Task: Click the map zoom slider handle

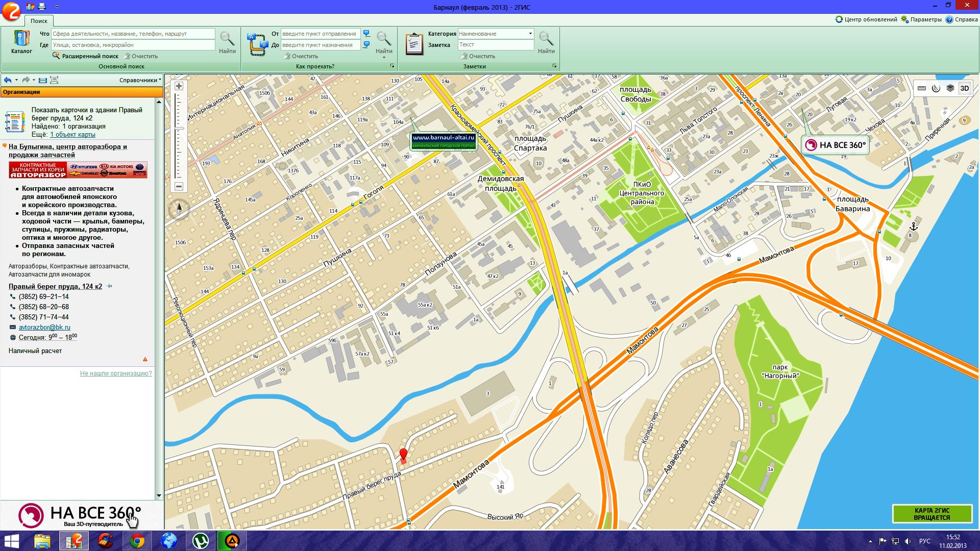Action: point(179,129)
